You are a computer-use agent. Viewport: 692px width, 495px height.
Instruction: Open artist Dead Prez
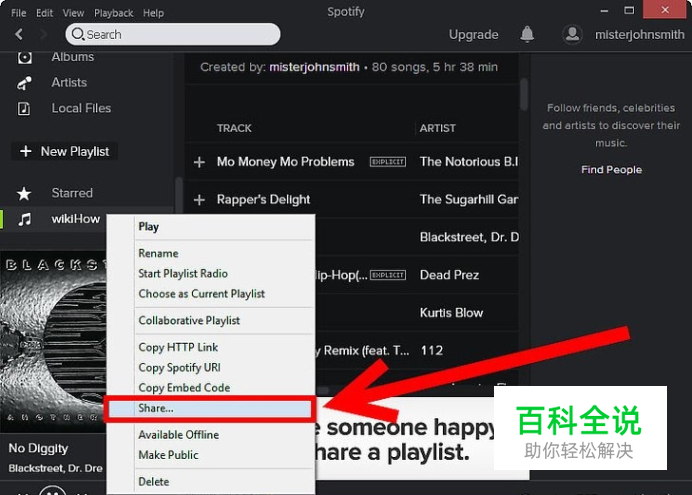pos(449,275)
